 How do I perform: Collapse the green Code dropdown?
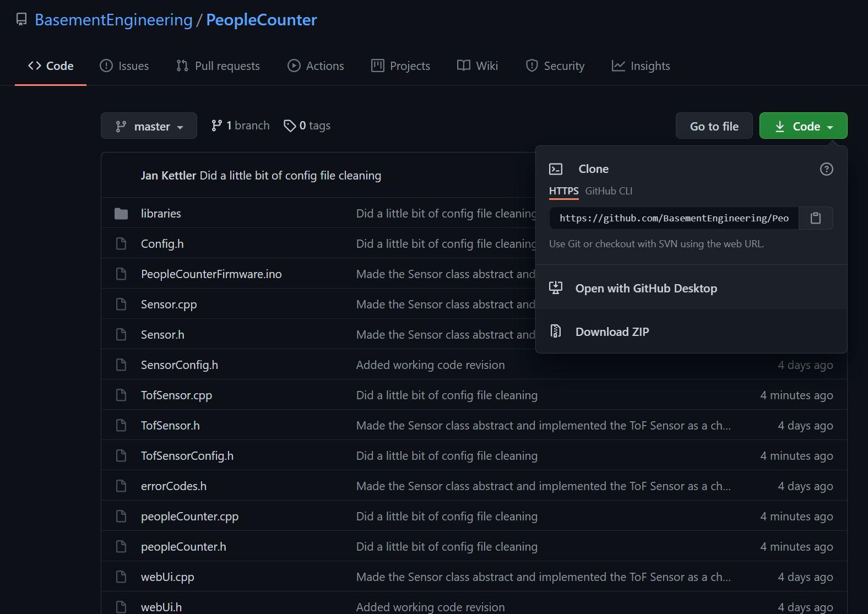[803, 126]
